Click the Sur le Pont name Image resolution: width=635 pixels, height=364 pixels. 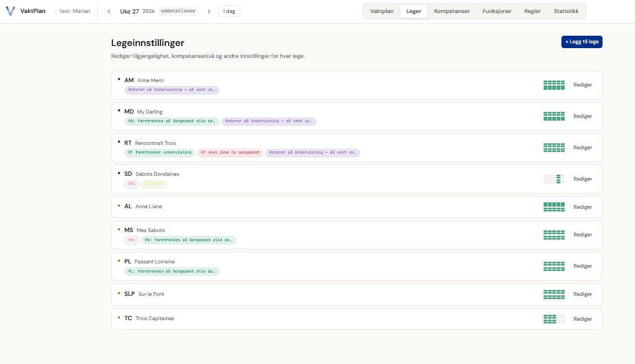(151, 294)
